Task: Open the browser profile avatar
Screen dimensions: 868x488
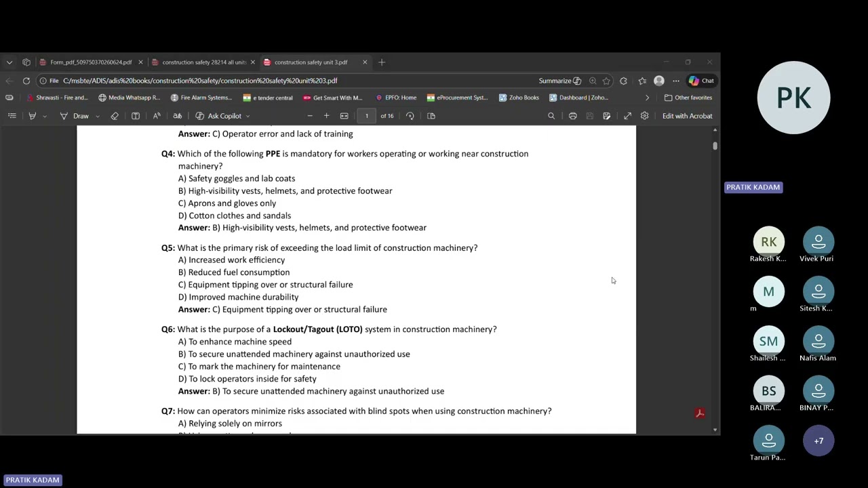Action: (x=659, y=81)
